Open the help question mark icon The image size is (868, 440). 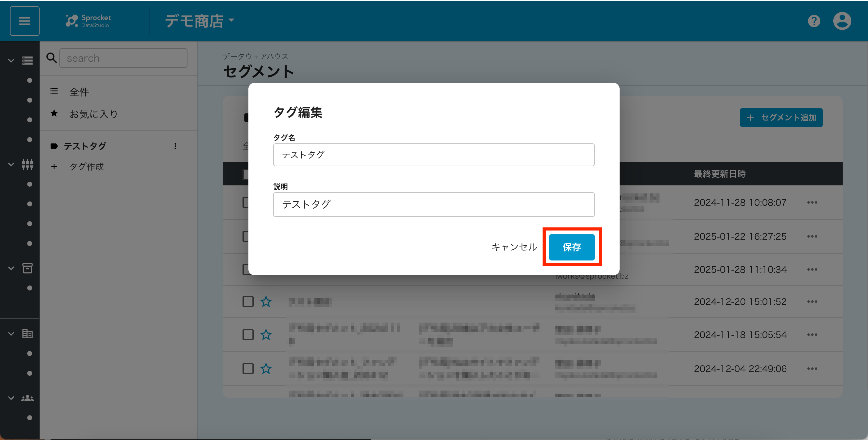coord(814,21)
